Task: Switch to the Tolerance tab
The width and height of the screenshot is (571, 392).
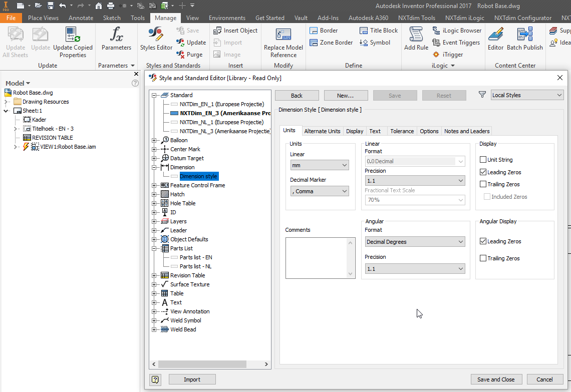Action: pyautogui.click(x=402, y=131)
